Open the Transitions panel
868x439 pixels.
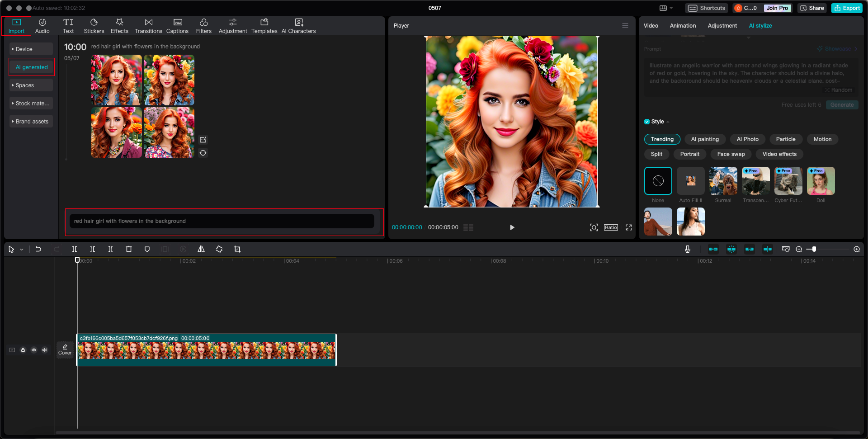click(148, 26)
